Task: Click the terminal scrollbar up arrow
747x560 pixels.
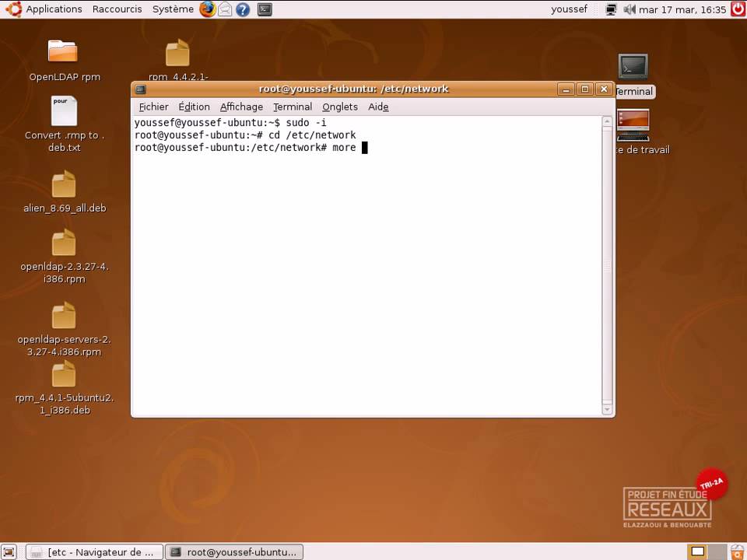Action: [x=607, y=121]
